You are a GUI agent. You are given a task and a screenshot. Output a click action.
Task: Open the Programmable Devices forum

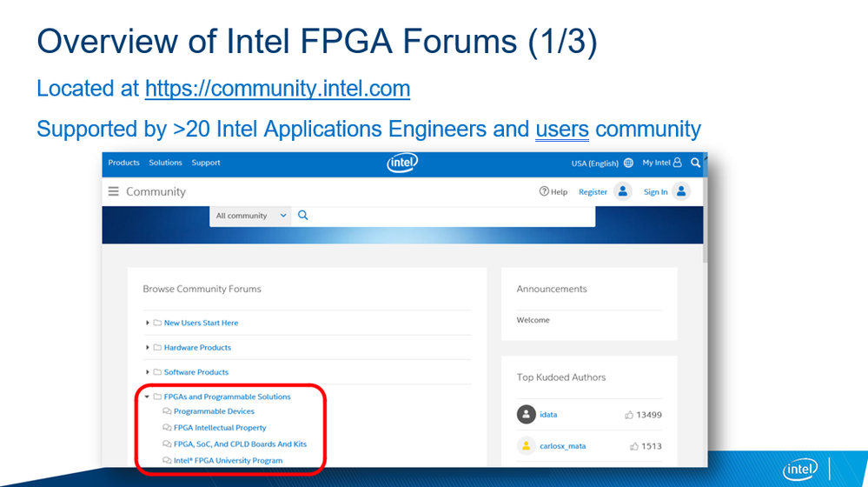click(x=214, y=411)
